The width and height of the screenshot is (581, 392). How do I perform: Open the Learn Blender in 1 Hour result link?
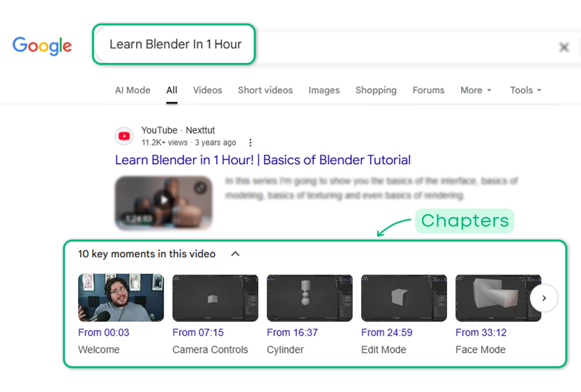[x=263, y=160]
